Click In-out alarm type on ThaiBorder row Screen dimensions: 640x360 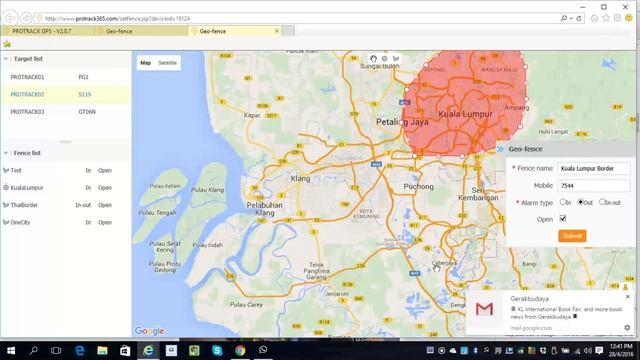pos(83,205)
